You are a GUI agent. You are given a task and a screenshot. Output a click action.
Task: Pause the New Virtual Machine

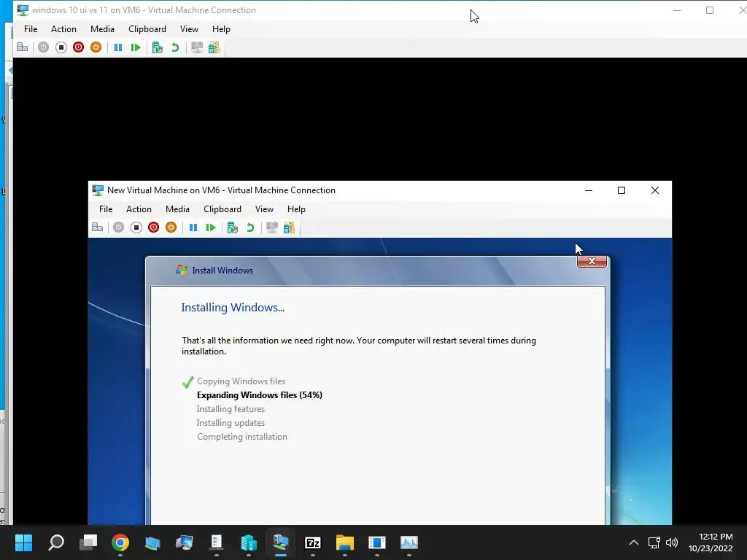(x=193, y=227)
